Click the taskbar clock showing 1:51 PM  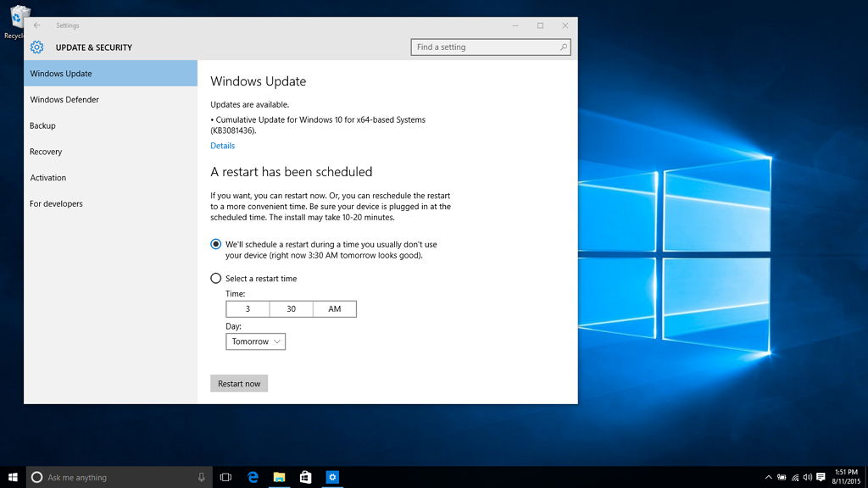click(846, 477)
